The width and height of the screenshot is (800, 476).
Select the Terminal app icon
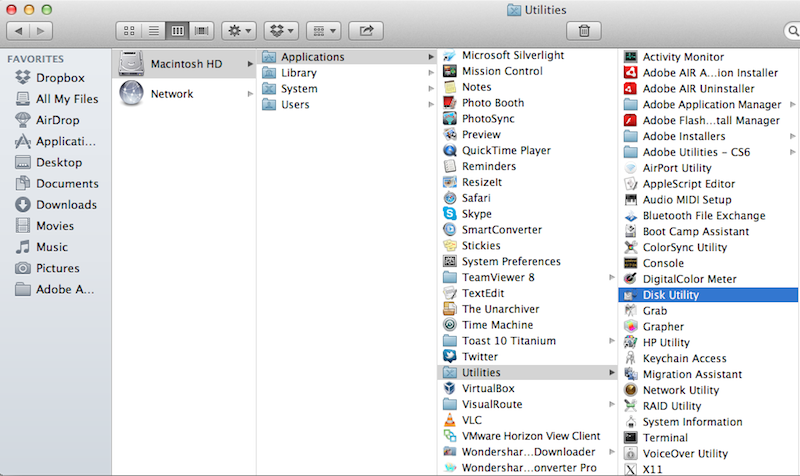(630, 438)
